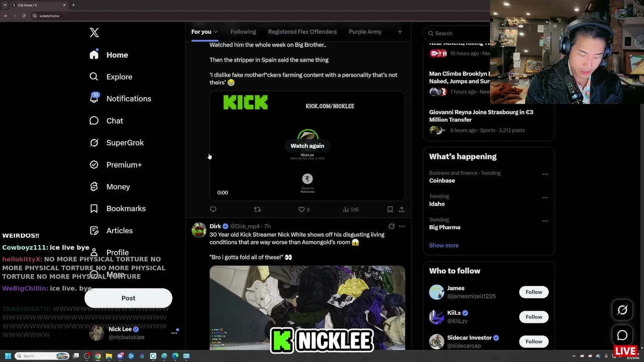The height and width of the screenshot is (362, 644).
Task: Open more options for Idaho trend
Action: click(545, 198)
